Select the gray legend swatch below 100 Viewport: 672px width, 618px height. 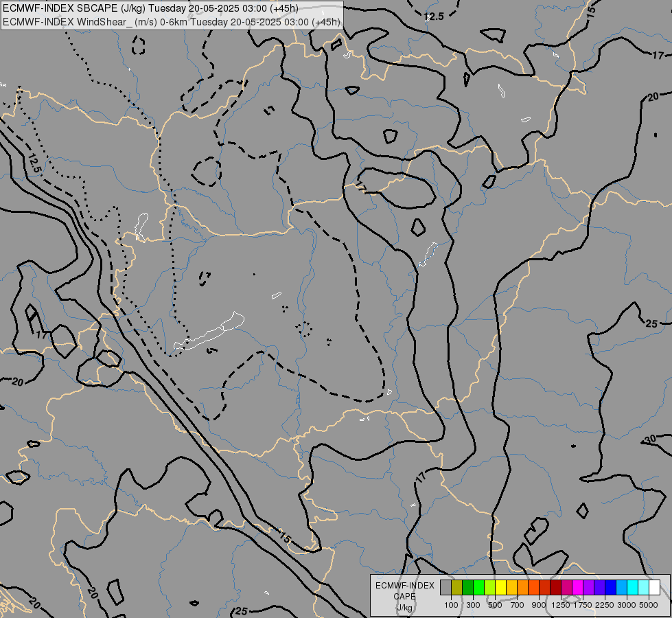445,587
